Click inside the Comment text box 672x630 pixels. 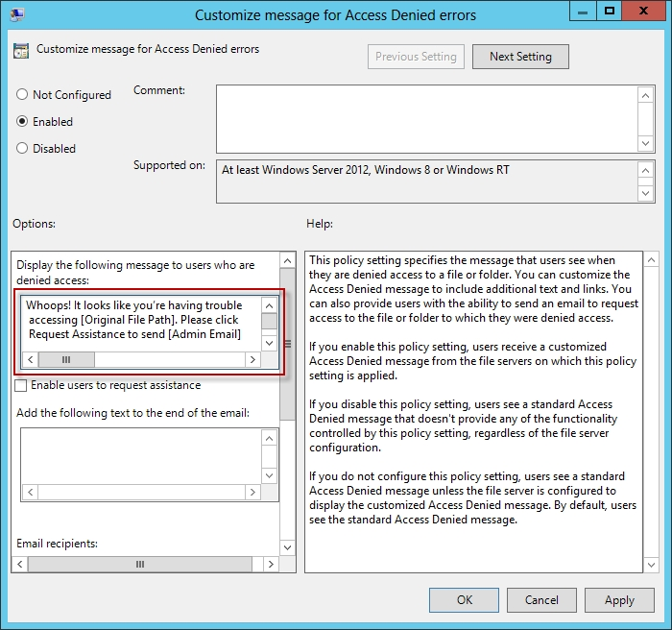[426, 118]
